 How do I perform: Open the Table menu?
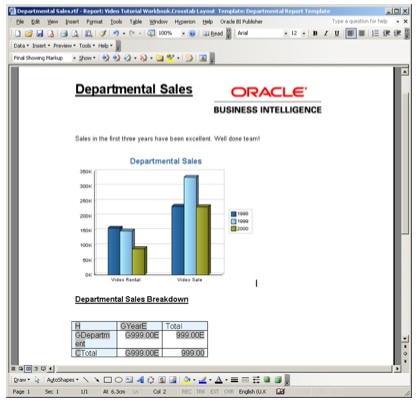coord(136,22)
